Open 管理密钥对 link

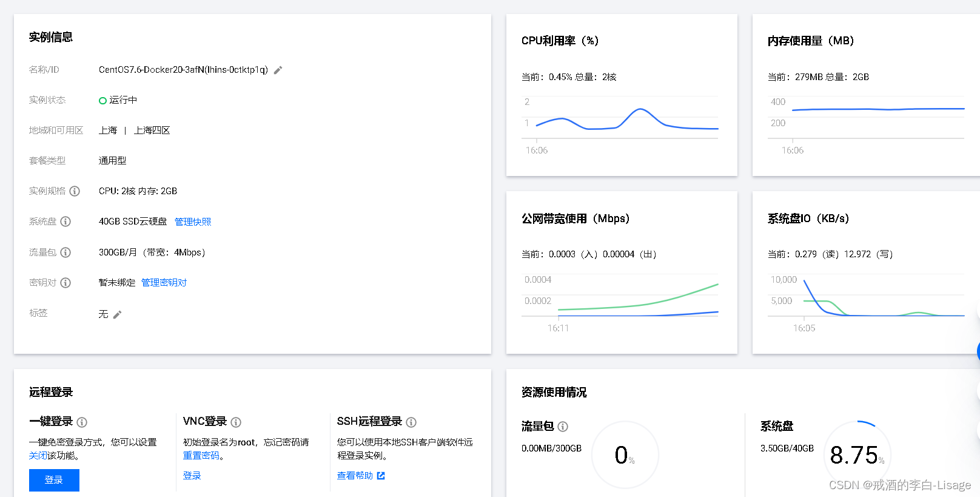(x=164, y=283)
